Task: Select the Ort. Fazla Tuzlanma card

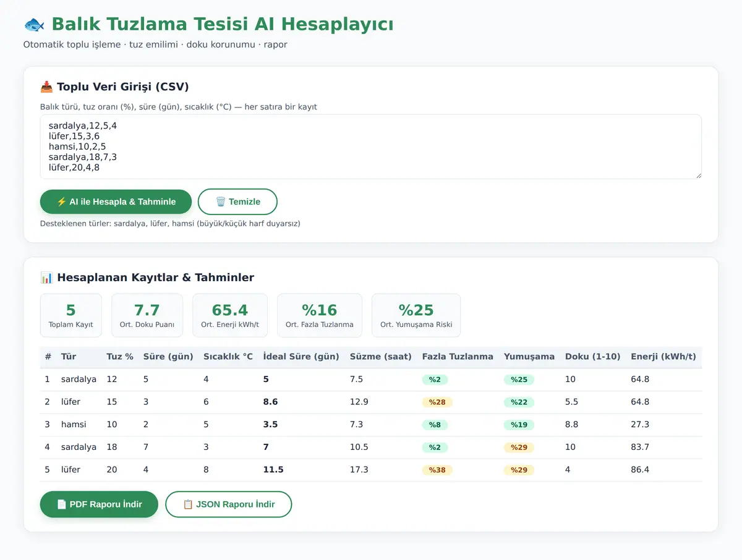Action: (x=320, y=315)
